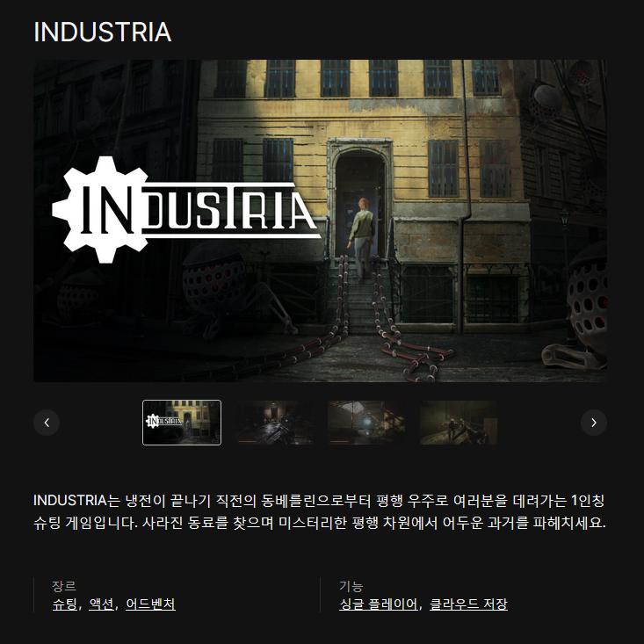Click the woman standing at the doorway
Image resolution: width=644 pixels, height=644 pixels.
click(361, 238)
